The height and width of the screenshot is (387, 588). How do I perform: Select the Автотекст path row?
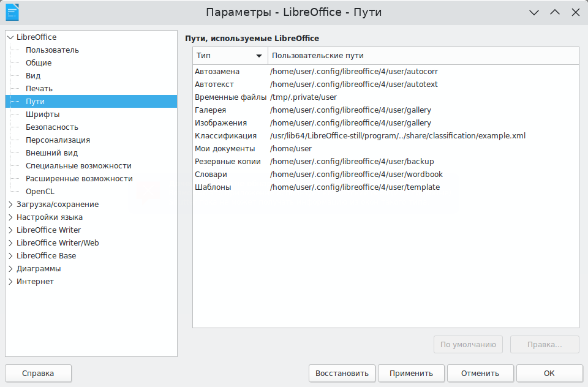coord(386,85)
